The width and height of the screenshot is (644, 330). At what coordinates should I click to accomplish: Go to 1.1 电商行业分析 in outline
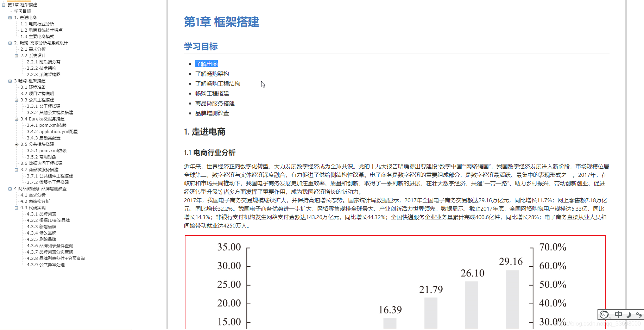tap(37, 24)
